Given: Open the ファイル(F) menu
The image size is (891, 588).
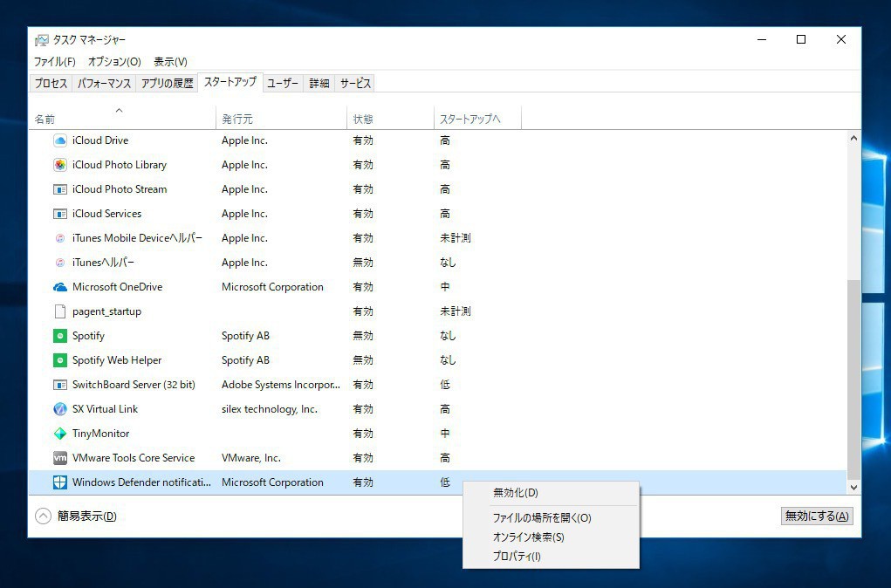Looking at the screenshot, I should (54, 62).
